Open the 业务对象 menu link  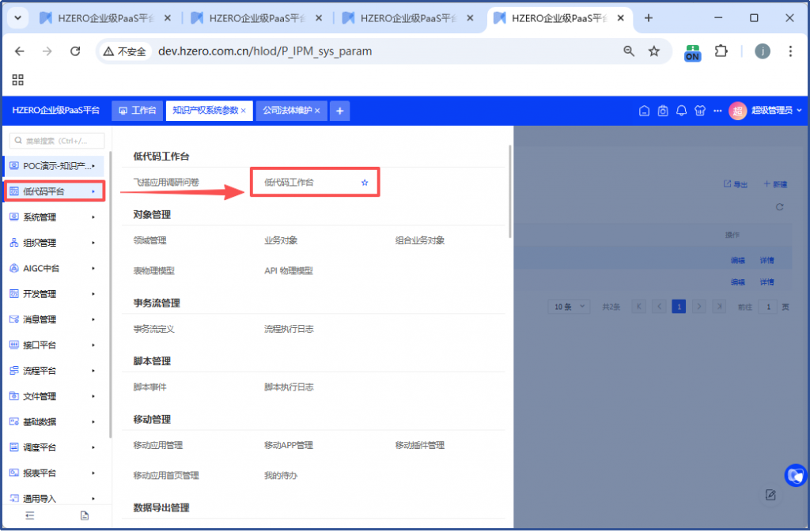(x=281, y=240)
